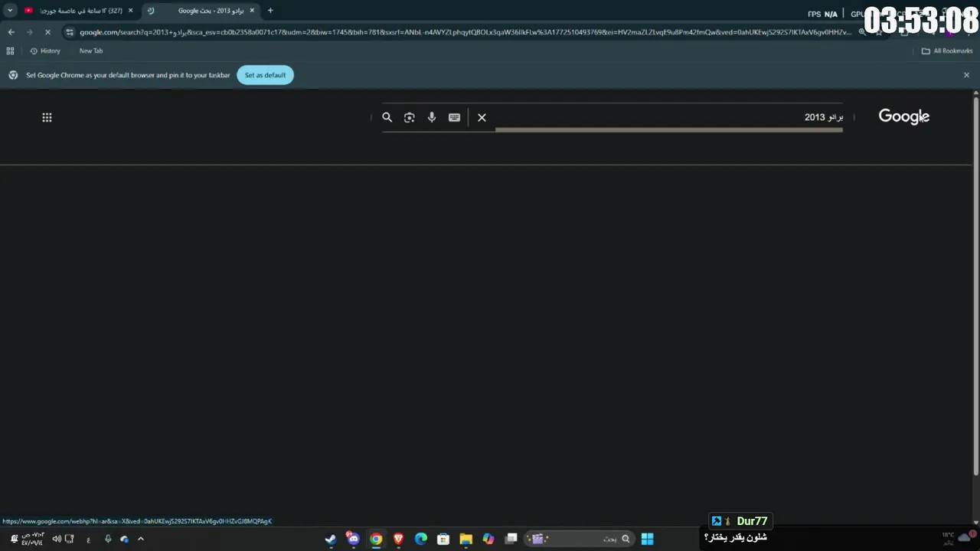980x551 pixels.
Task: Open the History bookmark
Action: click(x=45, y=51)
